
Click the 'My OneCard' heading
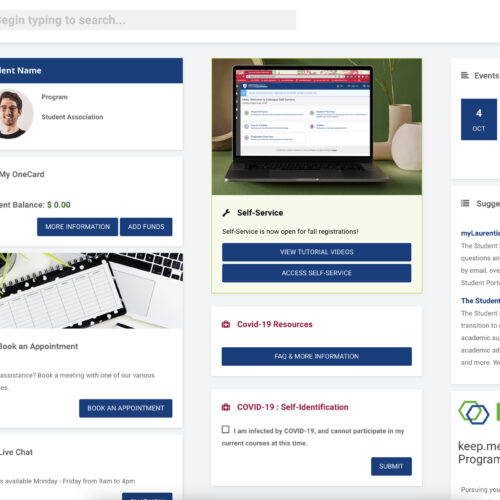click(x=22, y=174)
